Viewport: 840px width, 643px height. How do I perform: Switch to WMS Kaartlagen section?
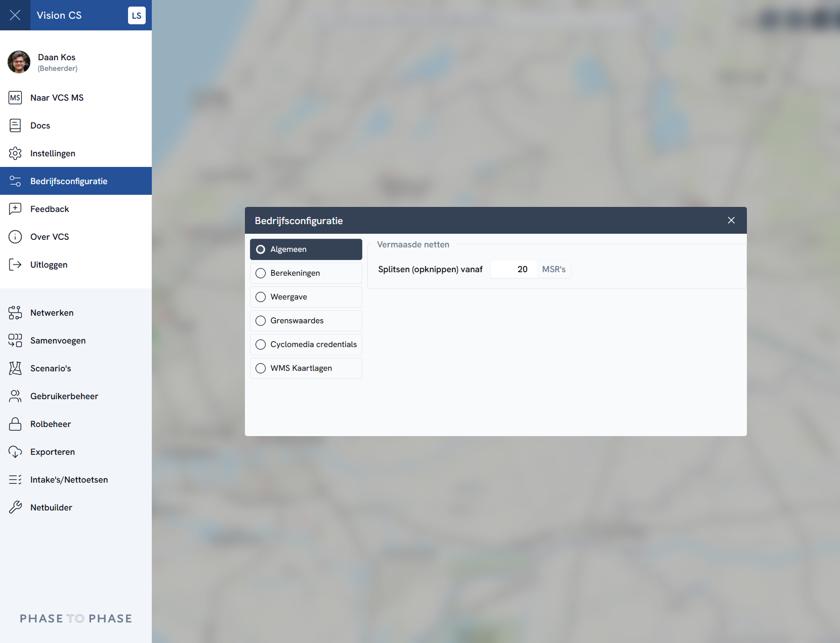tap(306, 368)
